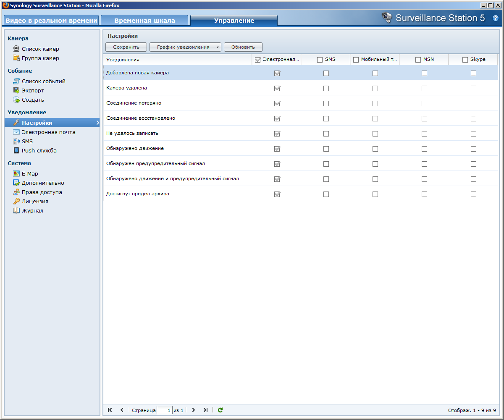
Task: Click the Лицензия key icon
Action: [16, 201]
